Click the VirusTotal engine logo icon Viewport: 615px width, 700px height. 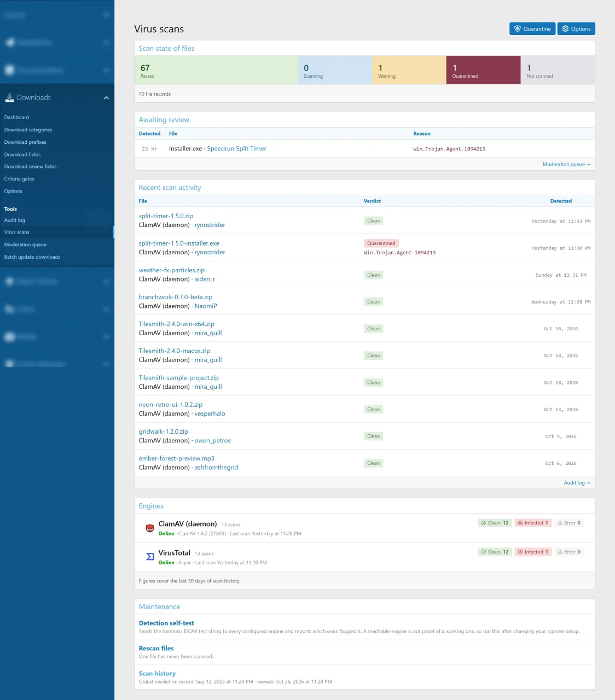coord(150,557)
